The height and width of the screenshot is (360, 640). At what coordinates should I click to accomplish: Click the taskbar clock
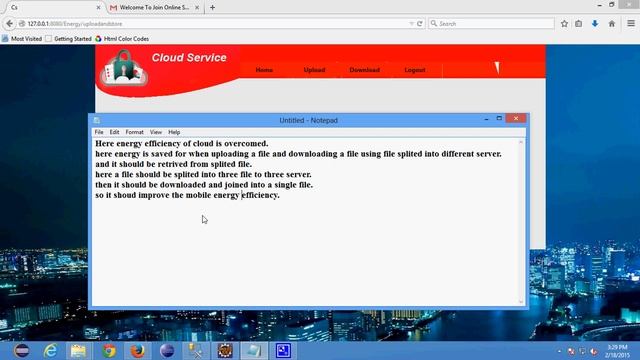(x=618, y=351)
